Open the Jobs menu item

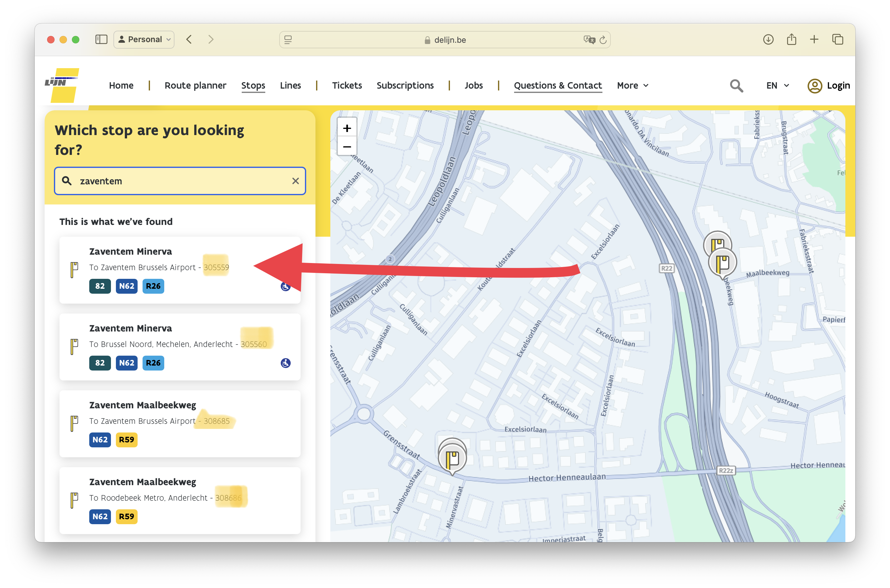point(473,86)
